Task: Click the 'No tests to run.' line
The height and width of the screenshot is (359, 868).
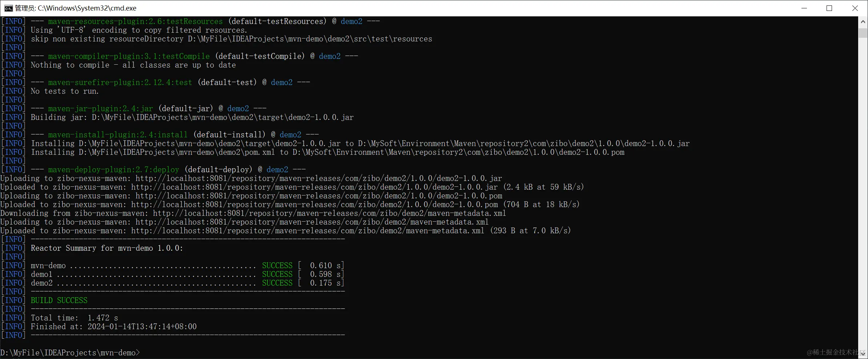Action: (x=65, y=91)
